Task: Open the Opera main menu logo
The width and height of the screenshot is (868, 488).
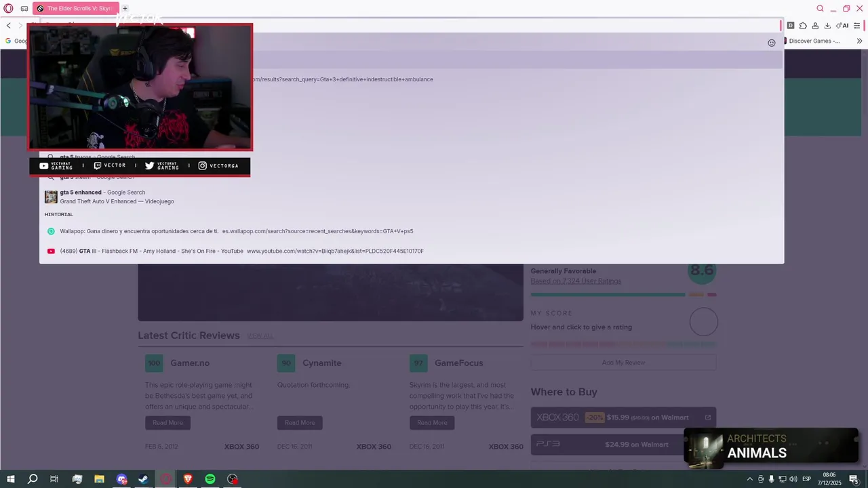Action: coord(8,8)
